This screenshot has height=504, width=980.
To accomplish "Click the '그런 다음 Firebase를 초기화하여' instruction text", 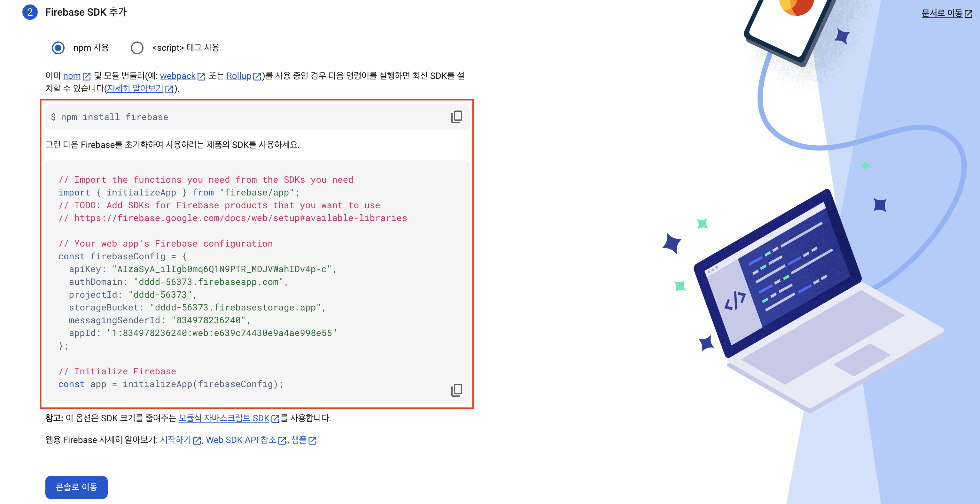I will point(172,144).
